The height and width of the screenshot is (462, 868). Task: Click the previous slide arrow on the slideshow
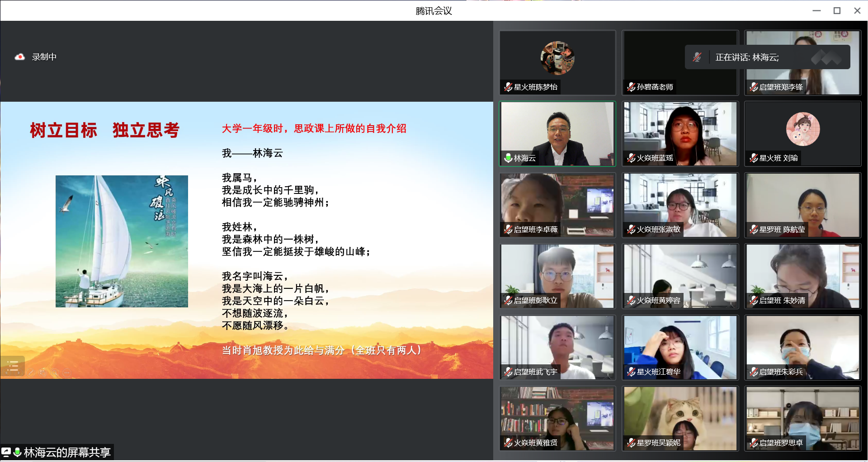point(8,372)
